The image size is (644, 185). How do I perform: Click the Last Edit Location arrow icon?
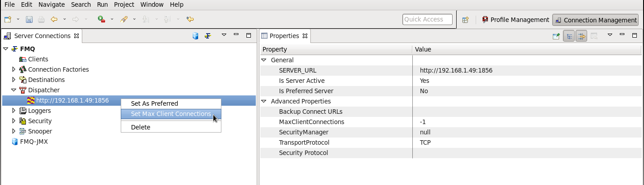tap(190, 20)
